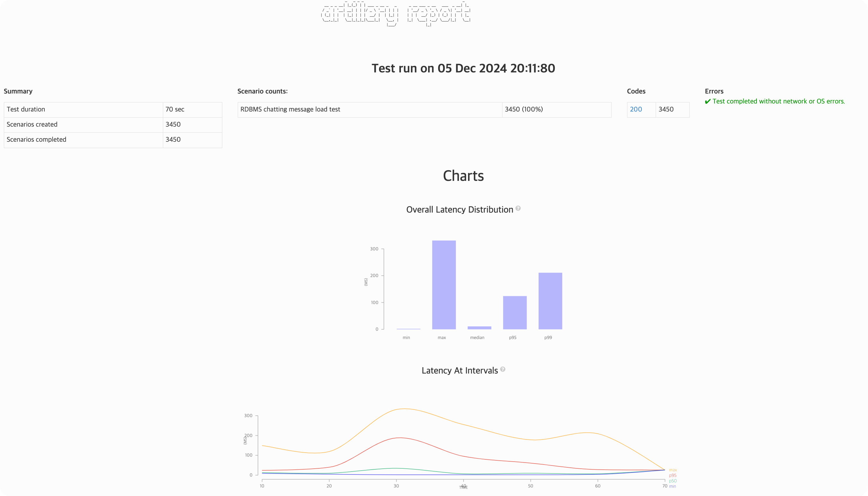
Task: Click the p99 bar in latency chart
Action: point(550,301)
